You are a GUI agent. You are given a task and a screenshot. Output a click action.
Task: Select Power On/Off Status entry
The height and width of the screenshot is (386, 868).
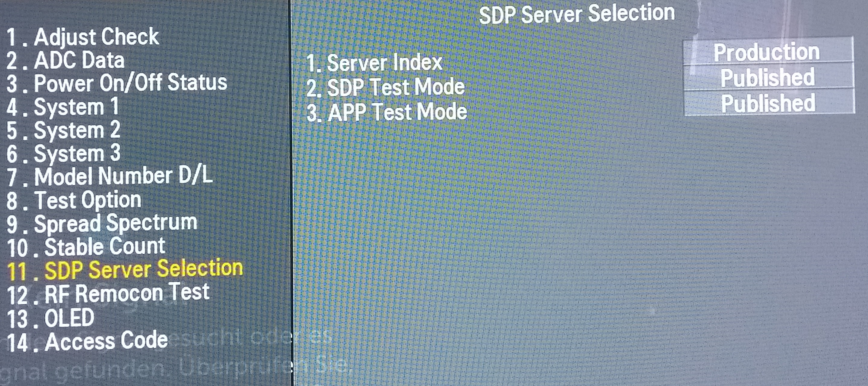pyautogui.click(x=117, y=83)
